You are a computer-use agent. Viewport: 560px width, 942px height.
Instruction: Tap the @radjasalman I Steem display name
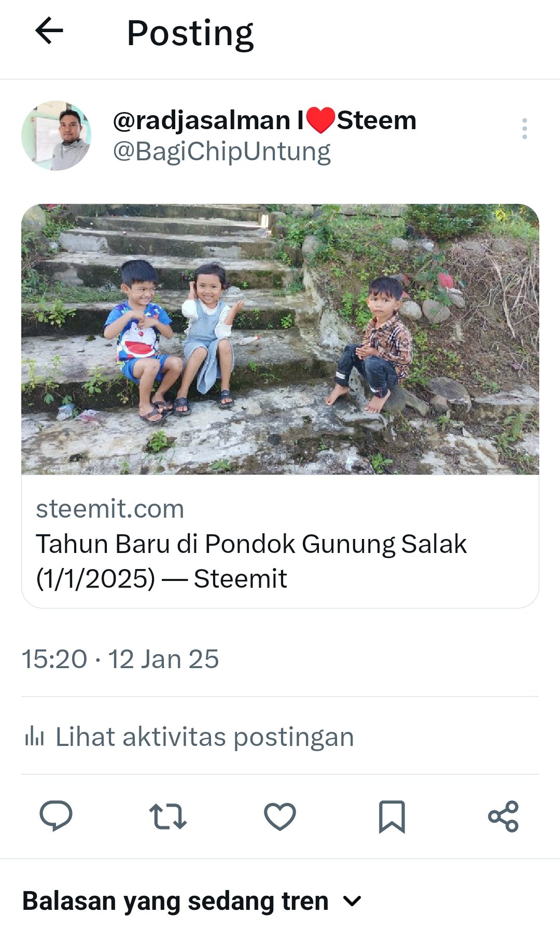(x=264, y=120)
